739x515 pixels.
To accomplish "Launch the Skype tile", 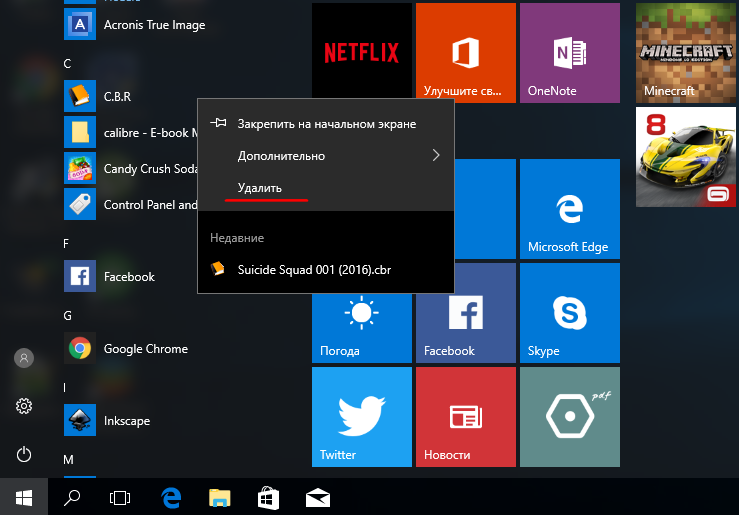I will [x=570, y=313].
